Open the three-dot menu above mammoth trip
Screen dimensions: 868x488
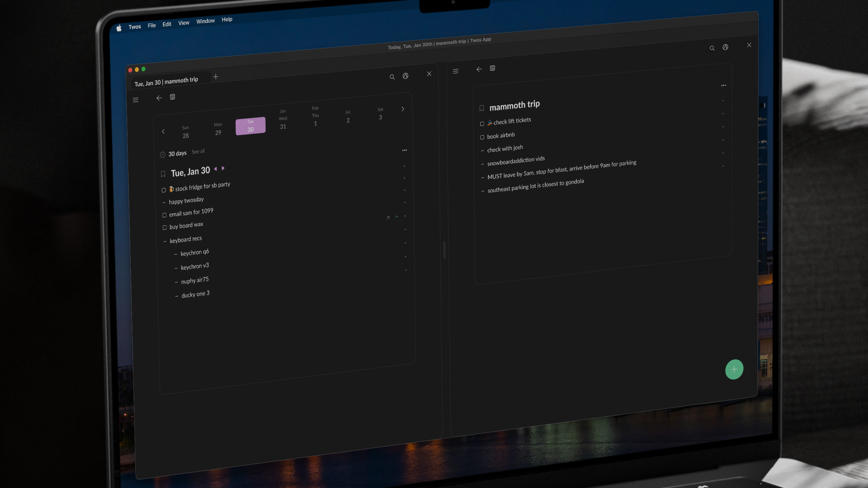pos(723,85)
